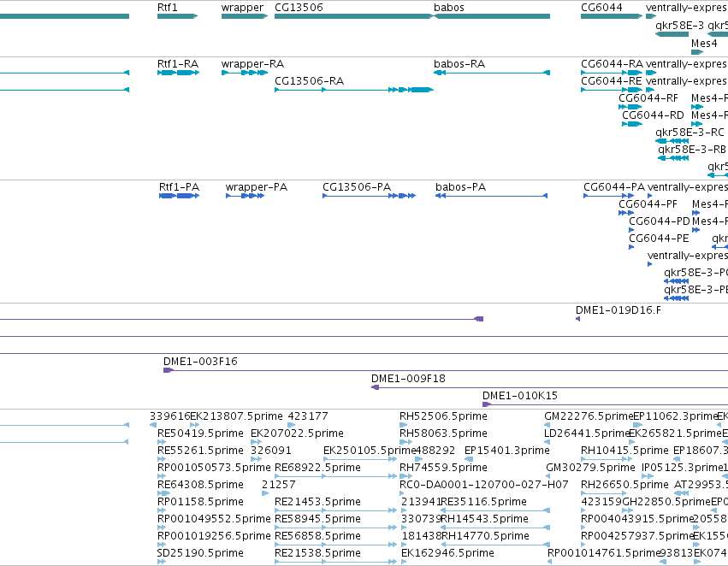728x566 pixels.
Task: Select the RP001050573.5prime EST label
Action: (x=214, y=469)
